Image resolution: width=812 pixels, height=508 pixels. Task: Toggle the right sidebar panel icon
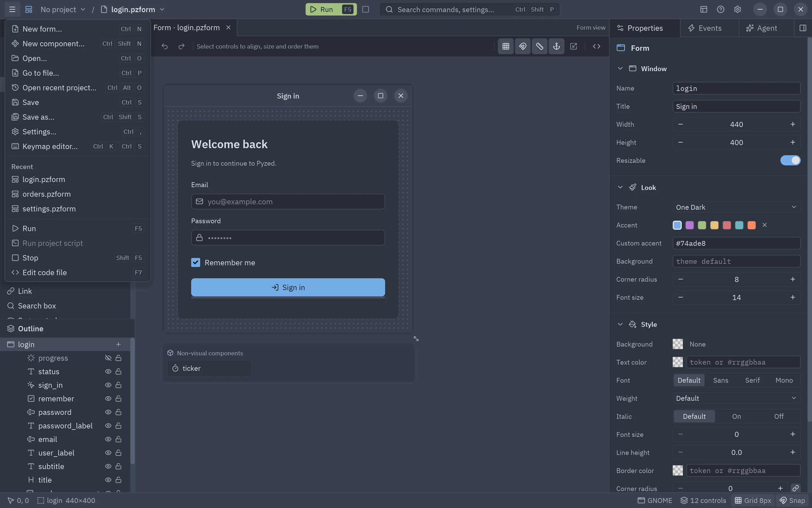(803, 28)
